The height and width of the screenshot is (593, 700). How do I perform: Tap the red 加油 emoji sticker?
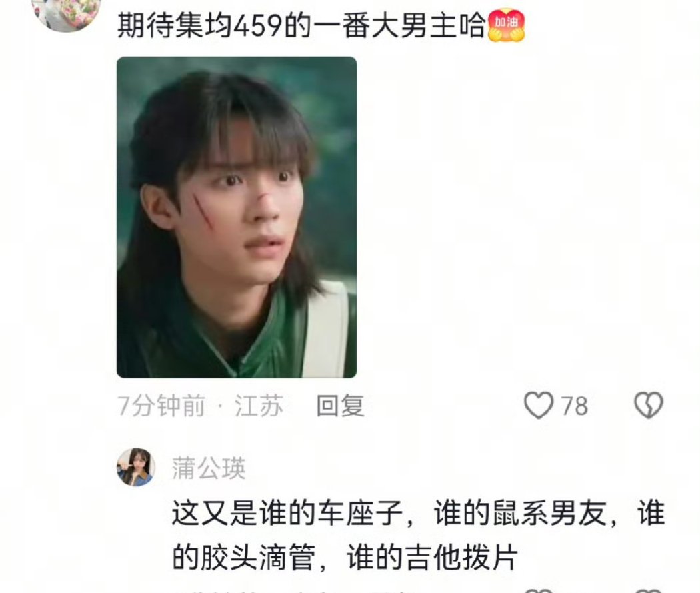507,25
